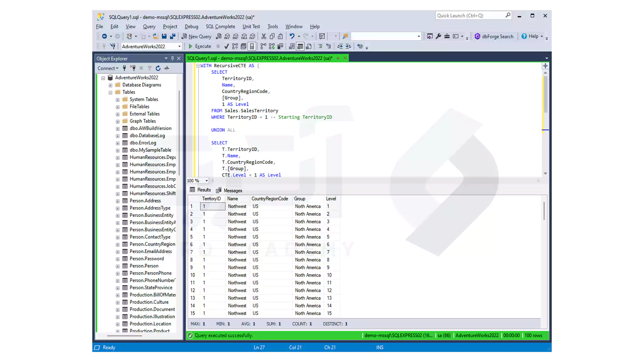This screenshot has width=644, height=362.
Task: Click the Connect button in Object Explorer
Action: coord(108,68)
